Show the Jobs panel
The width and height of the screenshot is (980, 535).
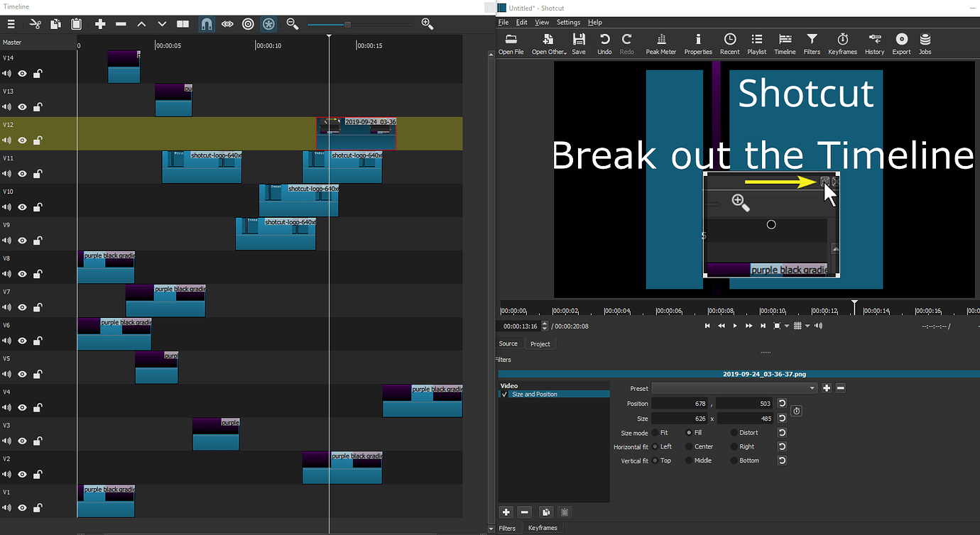coord(925,43)
